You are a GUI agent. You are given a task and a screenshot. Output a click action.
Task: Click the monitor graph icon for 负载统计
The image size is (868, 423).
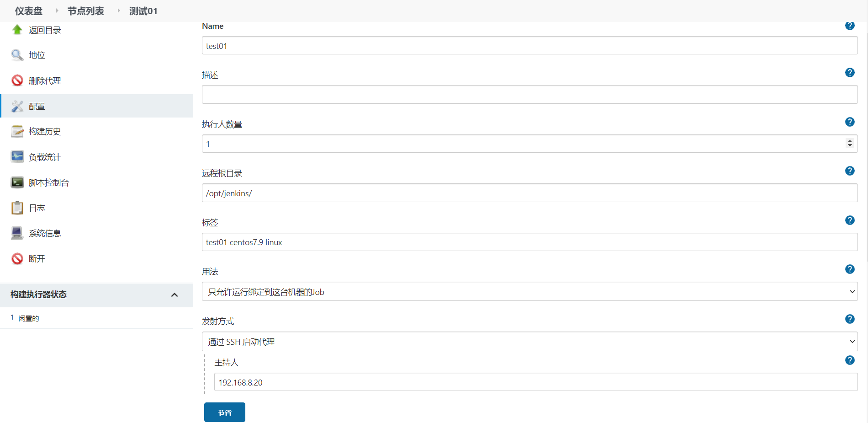(x=17, y=157)
